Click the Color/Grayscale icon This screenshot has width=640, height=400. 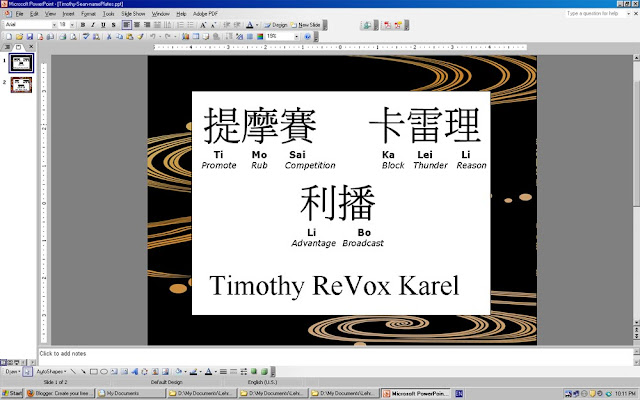[x=260, y=37]
